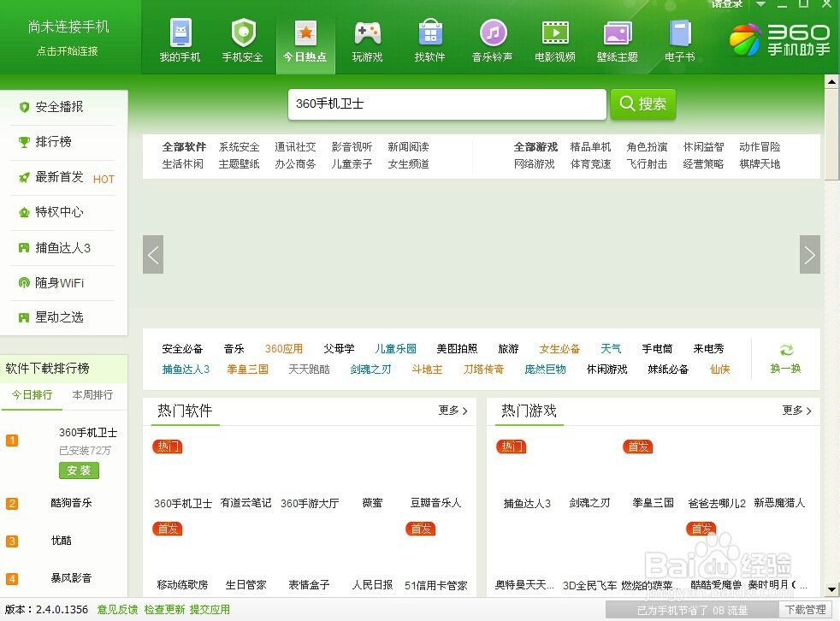This screenshot has width=840, height=621.
Task: Advance carousel with the right arrow
Action: click(x=809, y=254)
